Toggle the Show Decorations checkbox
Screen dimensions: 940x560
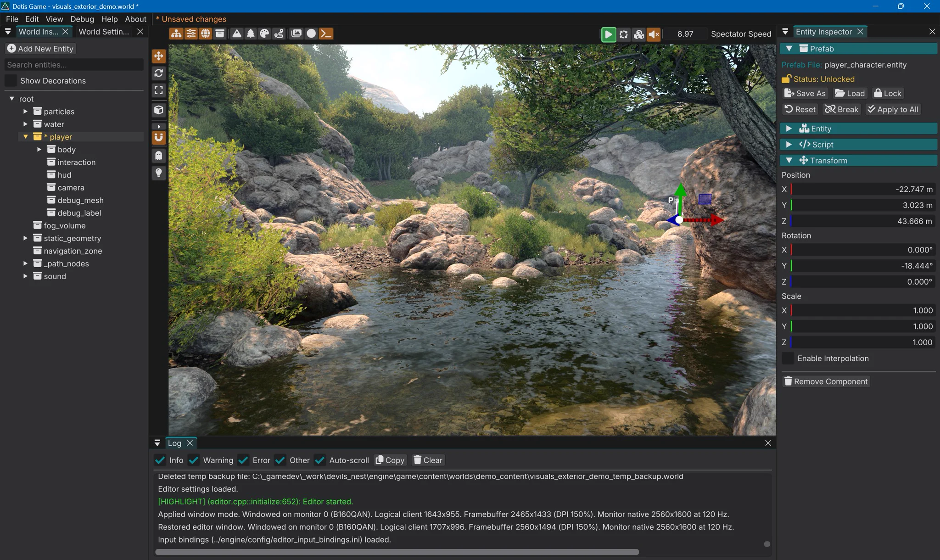[x=11, y=81]
